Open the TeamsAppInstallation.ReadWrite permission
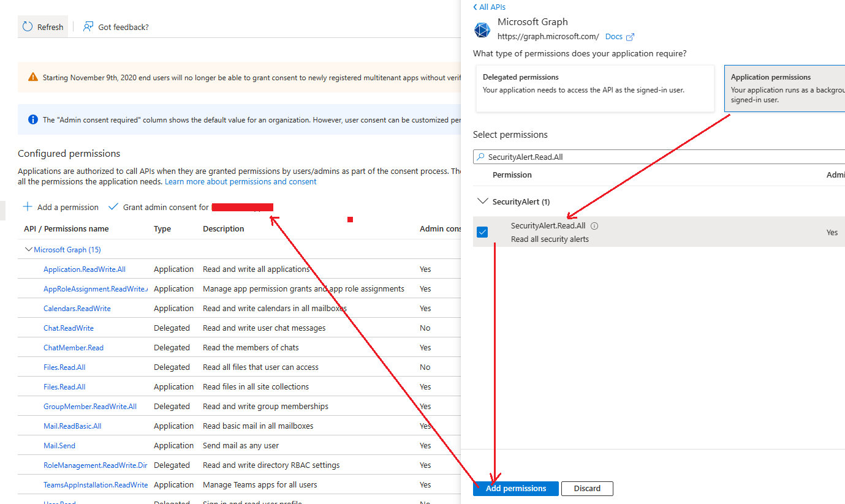 coord(96,485)
